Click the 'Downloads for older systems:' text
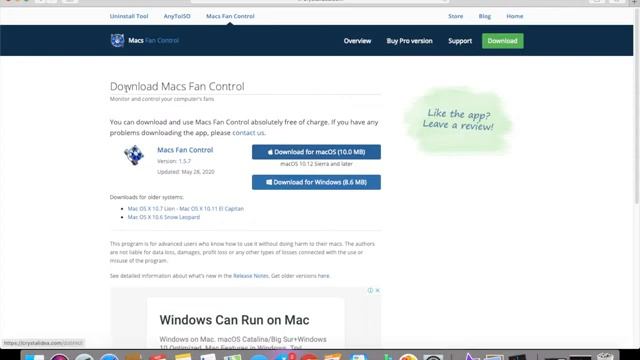This screenshot has height=360, width=640. [x=147, y=197]
